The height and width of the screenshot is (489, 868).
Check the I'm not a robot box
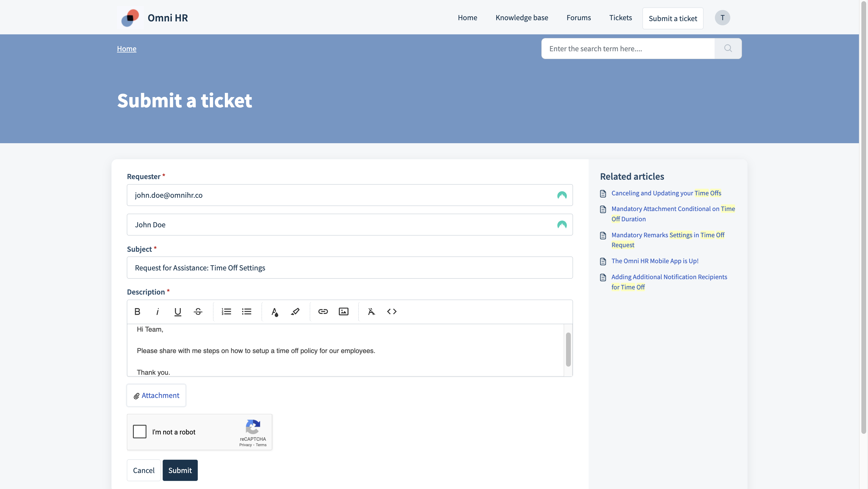140,431
